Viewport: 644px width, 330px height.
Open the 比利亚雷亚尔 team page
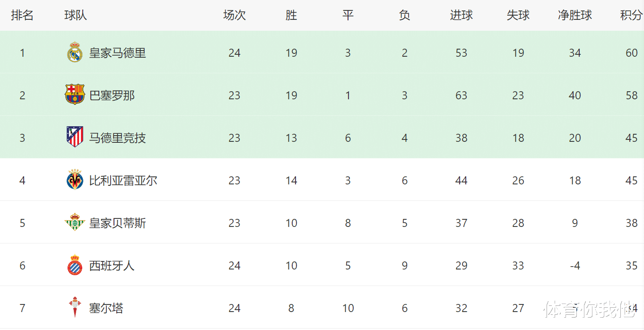123,181
